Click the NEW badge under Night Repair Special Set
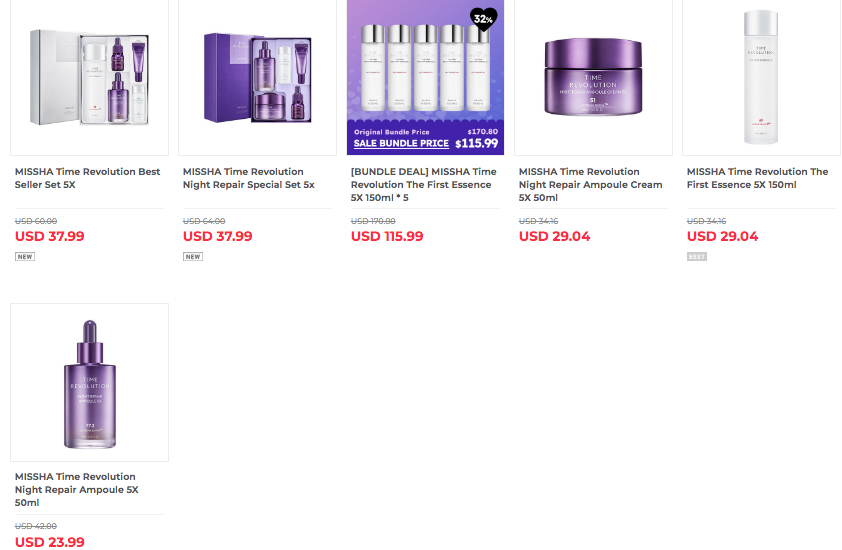The height and width of the screenshot is (550, 842). tap(193, 257)
